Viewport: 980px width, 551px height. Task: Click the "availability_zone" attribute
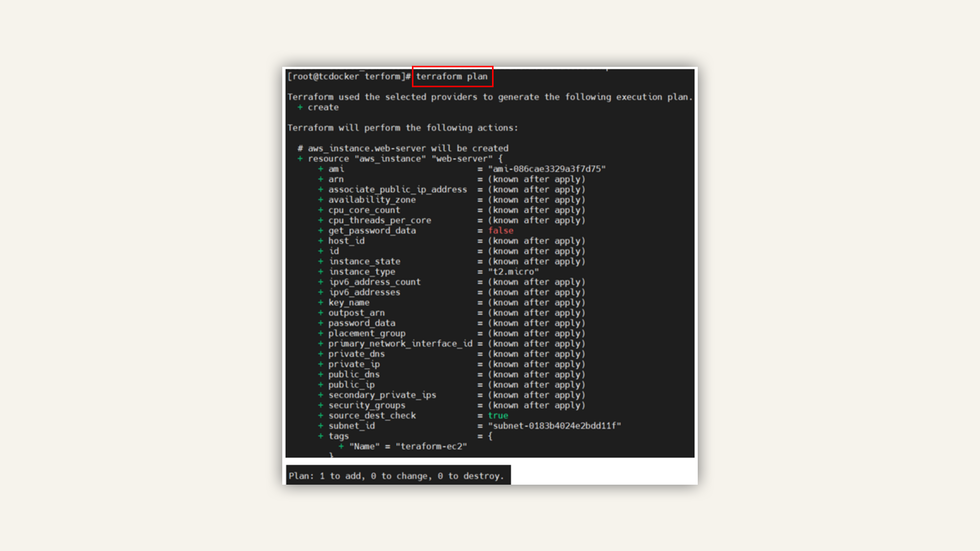tap(372, 200)
